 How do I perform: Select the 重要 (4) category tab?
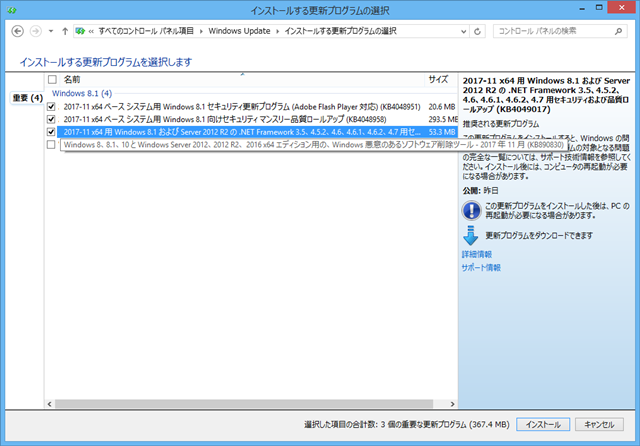pos(27,98)
